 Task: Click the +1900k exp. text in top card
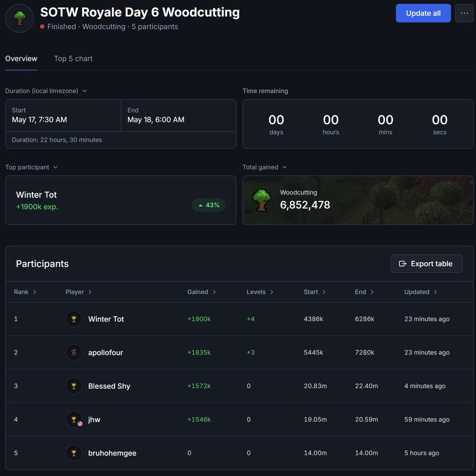[37, 207]
